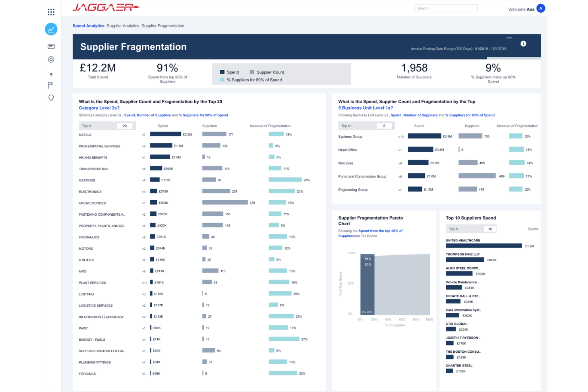Select the LOGISTICS SERVICES row label
Image resolution: width=588 pixels, height=392 pixels.
(x=96, y=306)
